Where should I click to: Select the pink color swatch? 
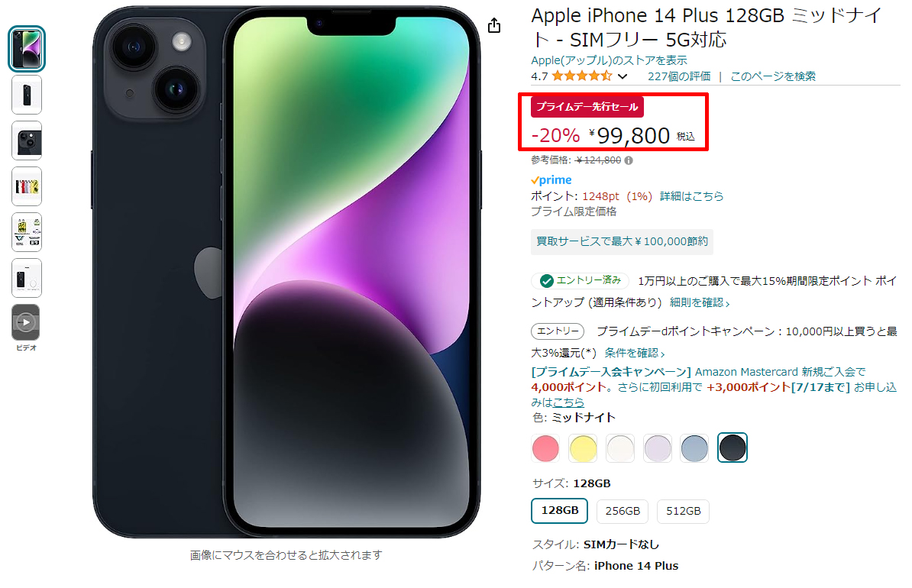545,448
